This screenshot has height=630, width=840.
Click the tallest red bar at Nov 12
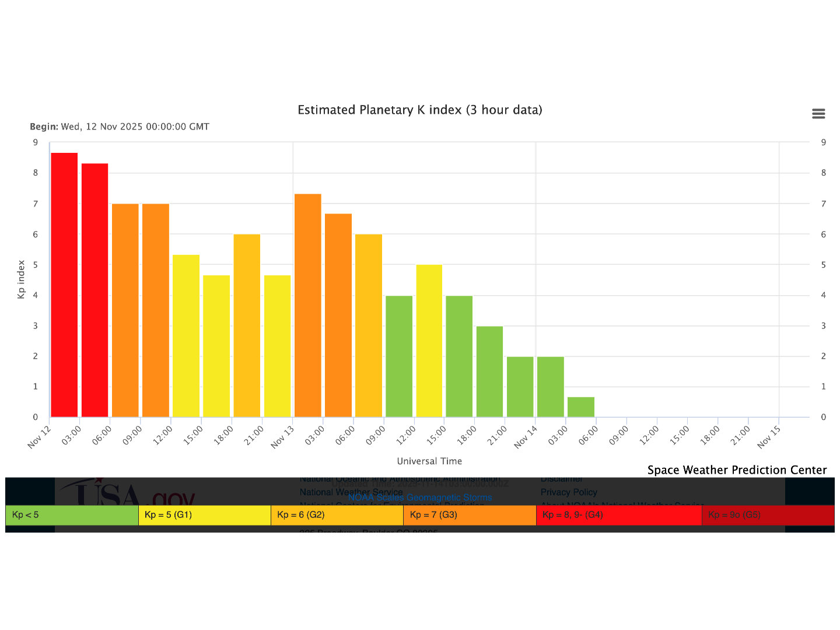(x=64, y=285)
